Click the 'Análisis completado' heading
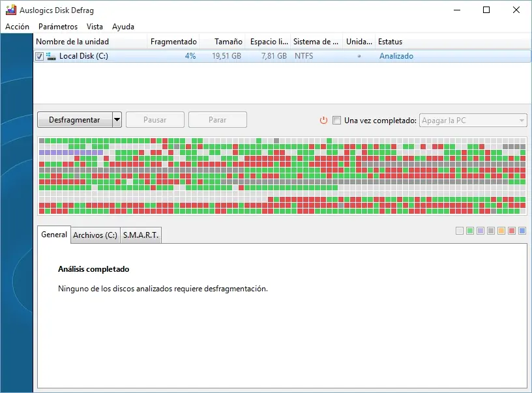The width and height of the screenshot is (532, 393). [94, 269]
